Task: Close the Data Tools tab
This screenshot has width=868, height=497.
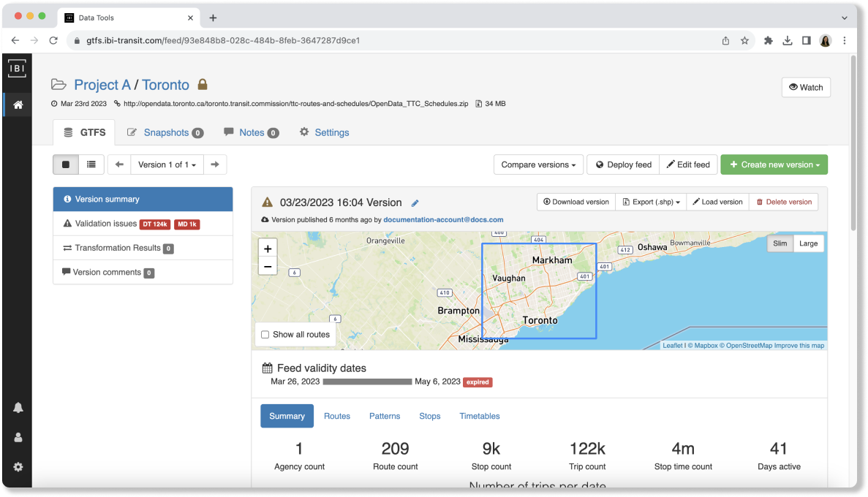Action: pyautogui.click(x=190, y=18)
